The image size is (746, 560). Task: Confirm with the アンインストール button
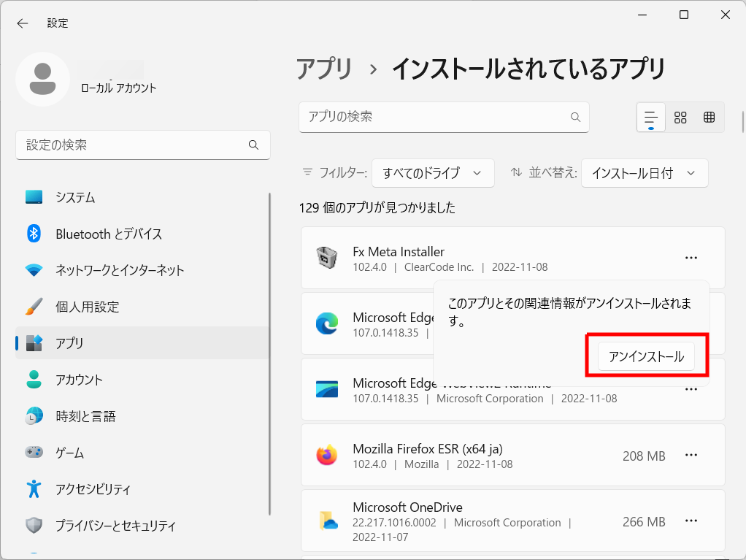coord(646,356)
